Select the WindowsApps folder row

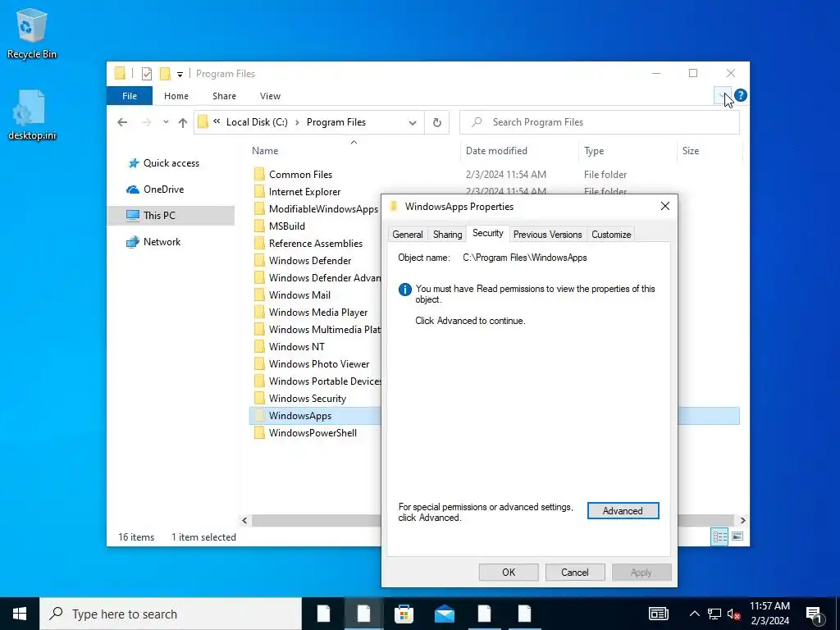[x=315, y=416]
